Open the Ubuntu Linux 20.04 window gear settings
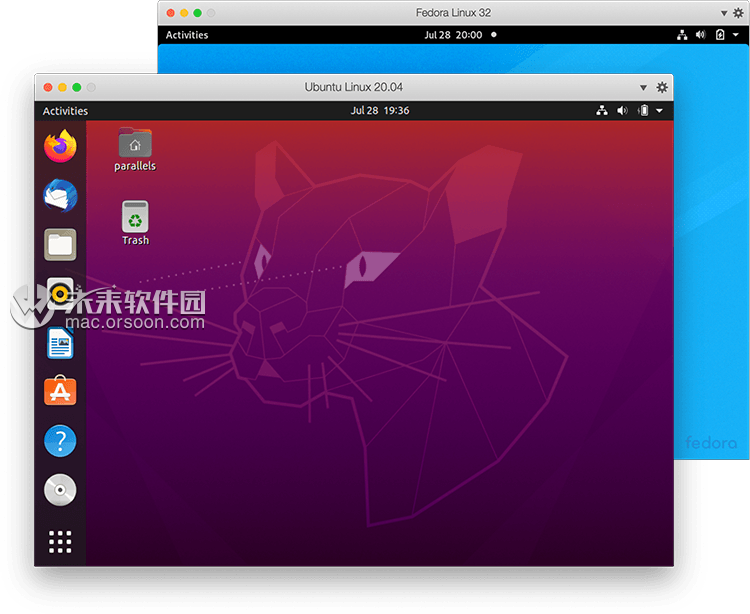 (x=661, y=88)
